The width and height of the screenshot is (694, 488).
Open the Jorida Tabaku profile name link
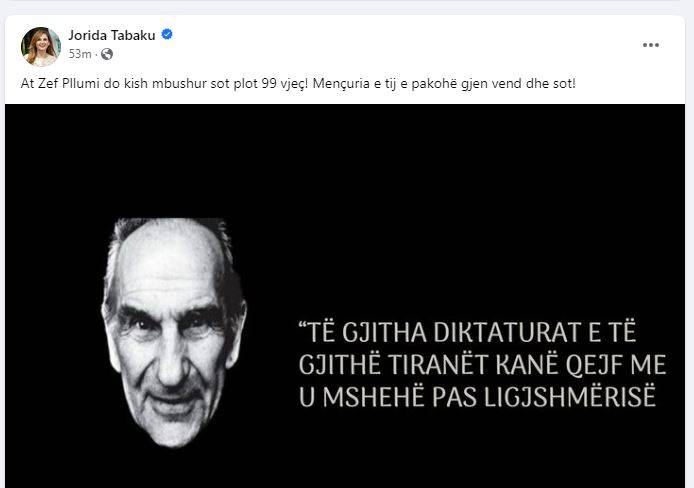point(112,35)
